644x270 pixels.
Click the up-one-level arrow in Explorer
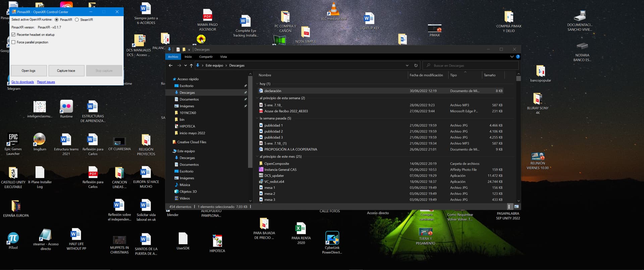191,65
